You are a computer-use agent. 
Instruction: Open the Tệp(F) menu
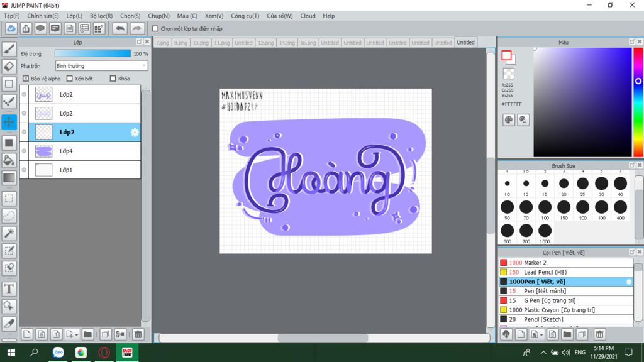tap(12, 16)
